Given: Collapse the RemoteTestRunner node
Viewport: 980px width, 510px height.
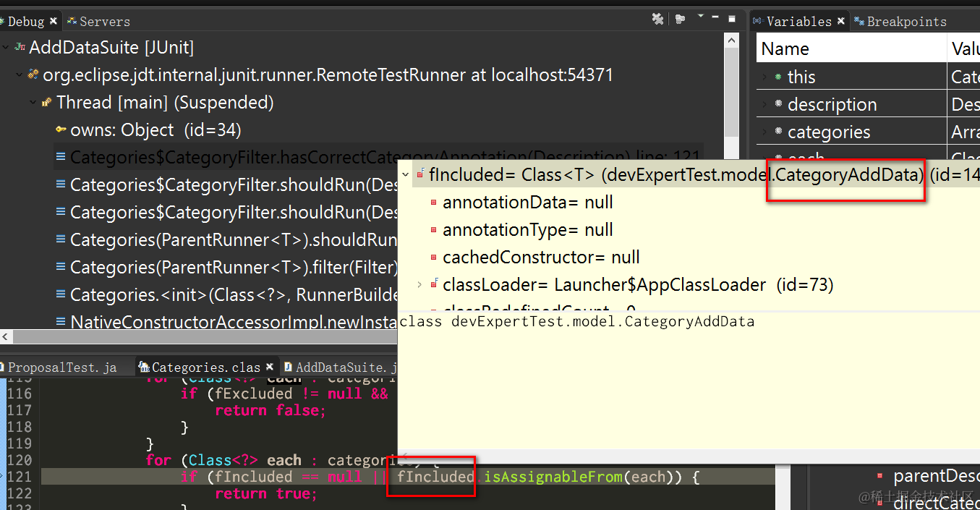Looking at the screenshot, I should tap(20, 75).
